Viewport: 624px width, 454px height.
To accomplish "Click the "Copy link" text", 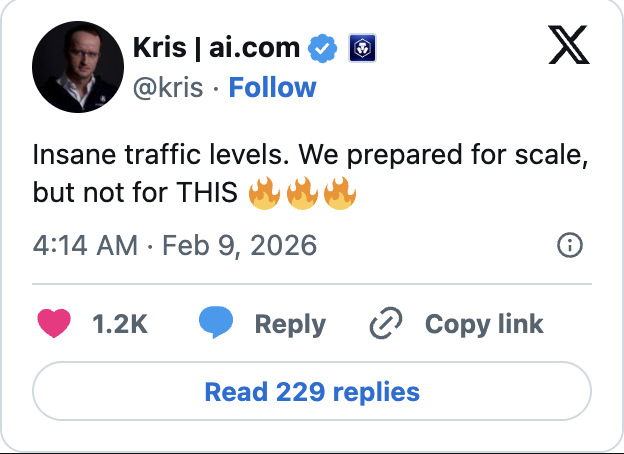I will [484, 324].
